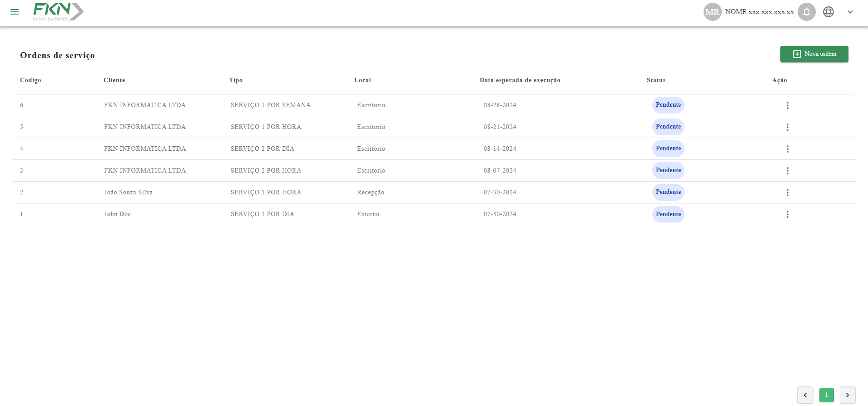The height and width of the screenshot is (406, 868).
Task: Click the Nova ordem button
Action: pos(814,54)
